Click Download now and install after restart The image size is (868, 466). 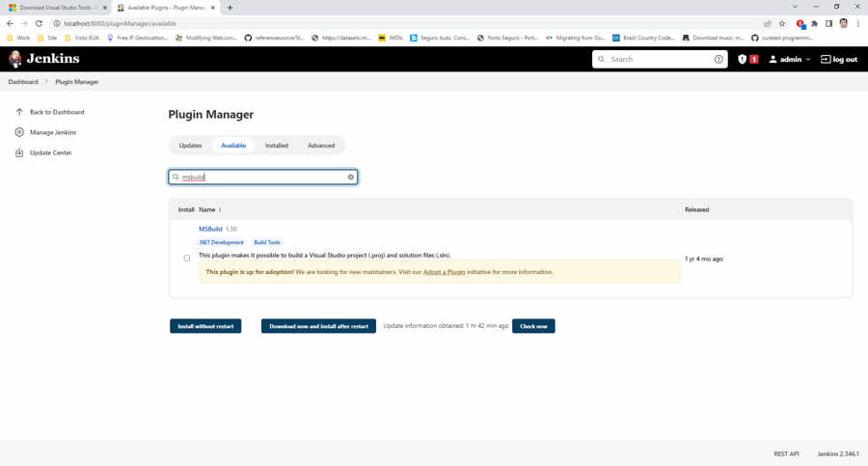tap(318, 326)
